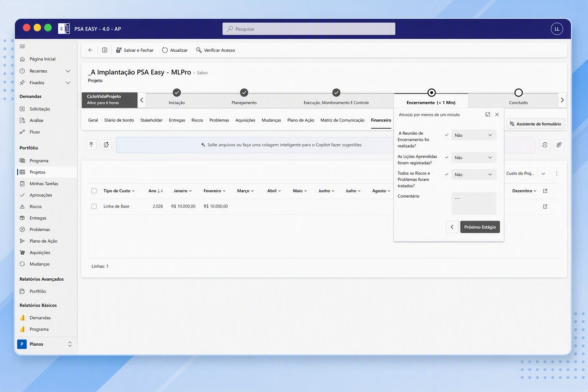
Task: Click the PSA Easy app logo
Action: tap(64, 29)
